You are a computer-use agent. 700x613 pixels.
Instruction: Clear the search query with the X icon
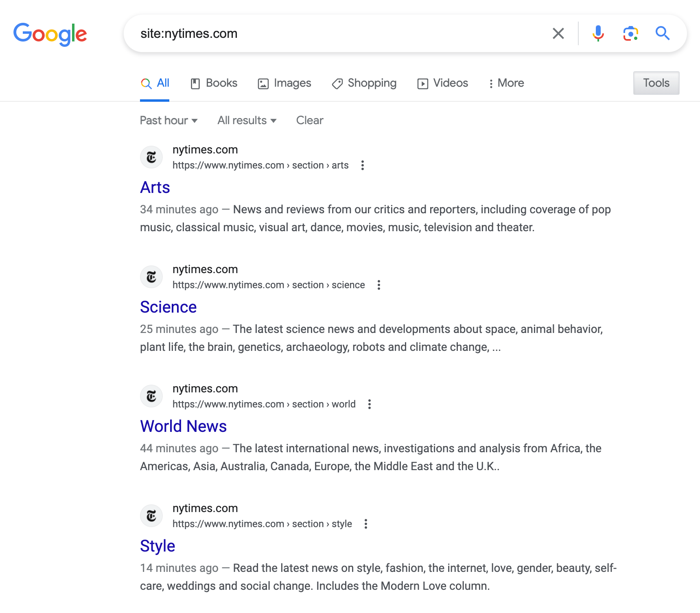click(x=558, y=34)
